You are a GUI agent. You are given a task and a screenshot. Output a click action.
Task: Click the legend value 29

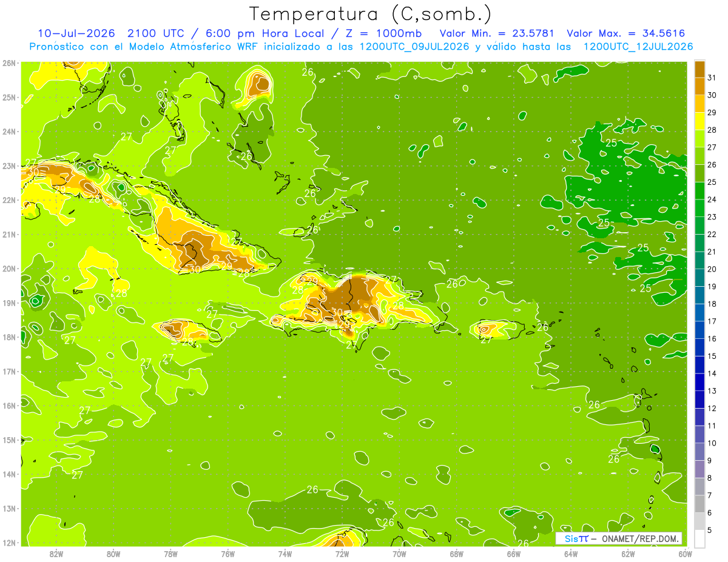pyautogui.click(x=712, y=112)
